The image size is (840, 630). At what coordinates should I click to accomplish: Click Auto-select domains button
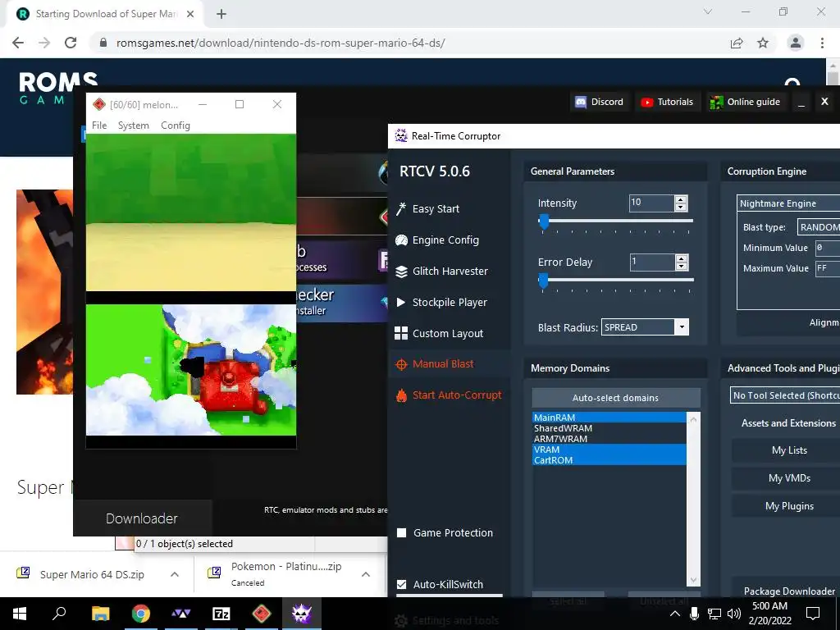(x=615, y=398)
